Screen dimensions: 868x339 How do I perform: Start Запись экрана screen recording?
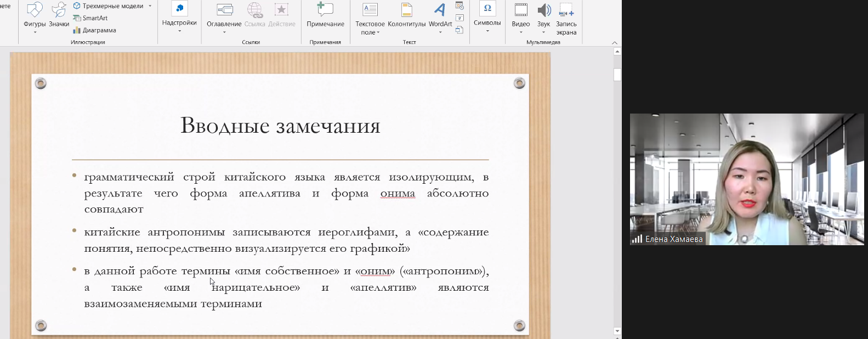pos(566,18)
